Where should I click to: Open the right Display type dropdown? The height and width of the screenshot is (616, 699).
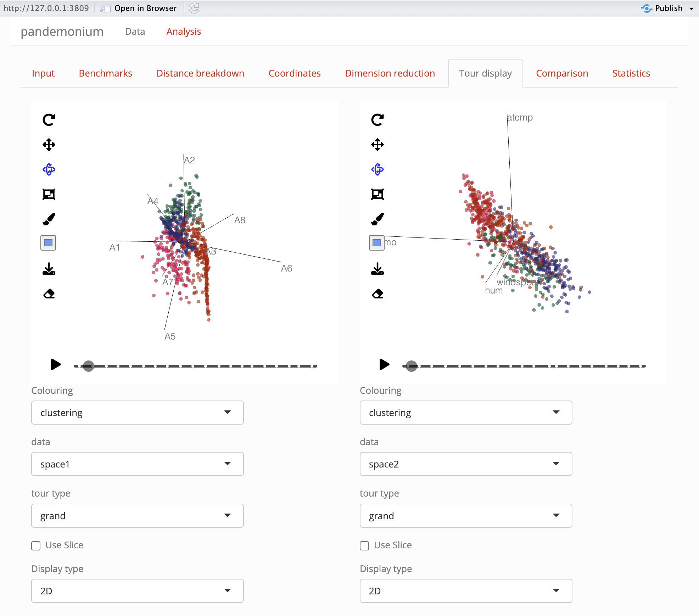(x=466, y=591)
